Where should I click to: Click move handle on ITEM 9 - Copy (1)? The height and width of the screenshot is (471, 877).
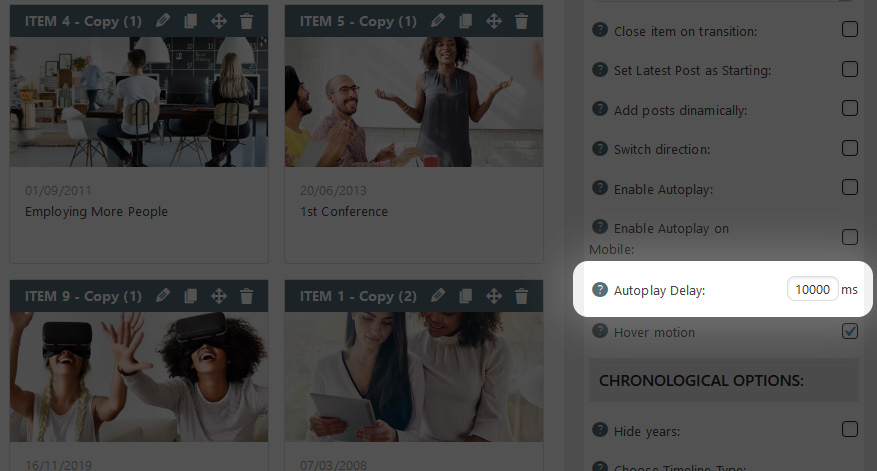[219, 296]
